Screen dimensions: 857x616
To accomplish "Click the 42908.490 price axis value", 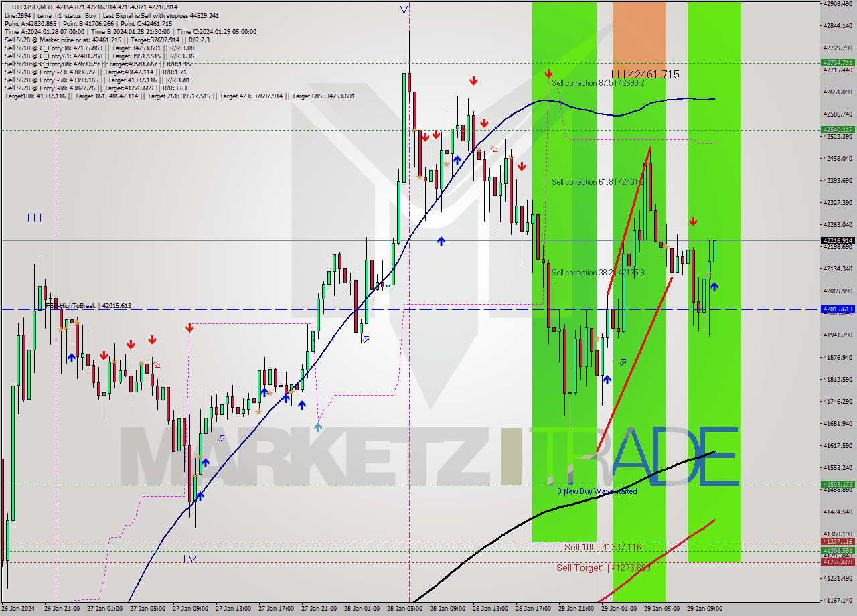I will point(838,3).
